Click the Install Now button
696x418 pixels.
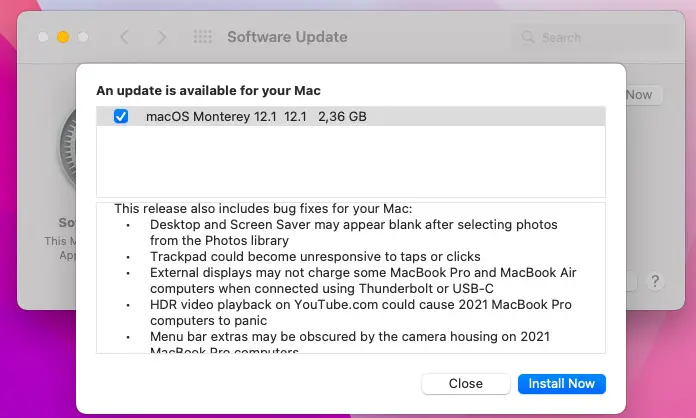561,384
